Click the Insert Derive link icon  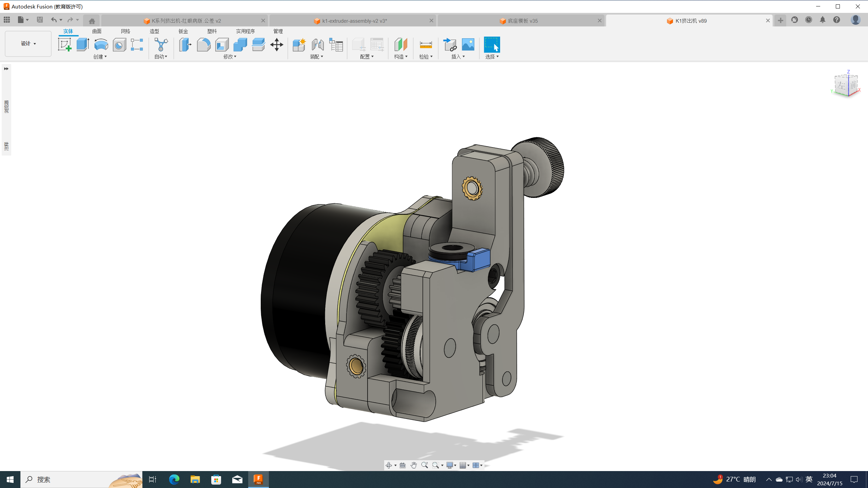tap(450, 44)
